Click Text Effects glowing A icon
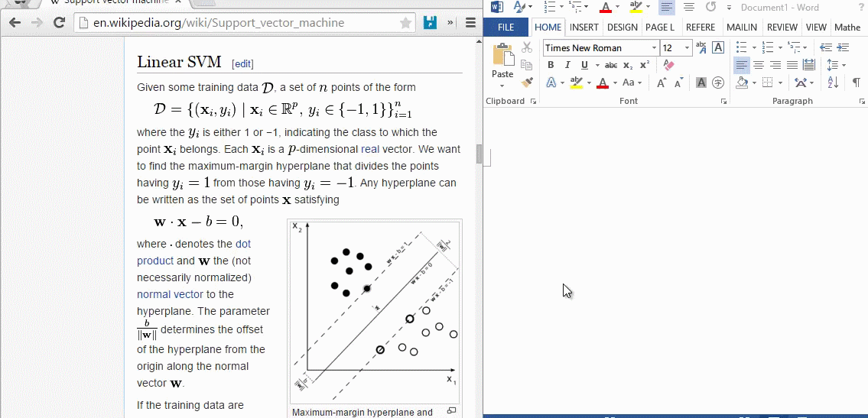The height and width of the screenshot is (418, 868). (551, 83)
